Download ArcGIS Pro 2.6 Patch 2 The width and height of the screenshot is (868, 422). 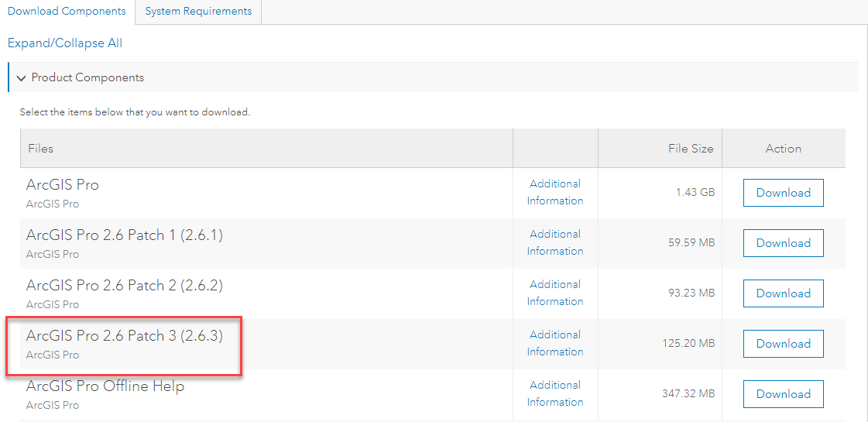[x=784, y=293]
